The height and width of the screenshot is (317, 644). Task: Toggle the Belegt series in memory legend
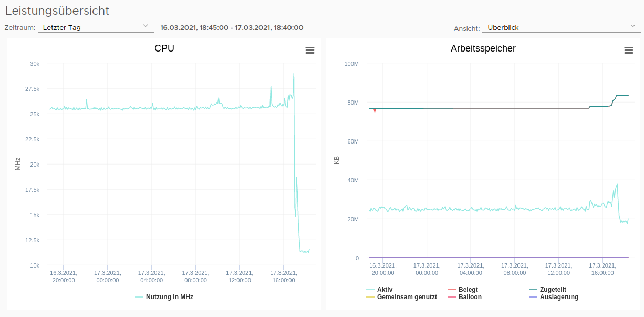462,290
